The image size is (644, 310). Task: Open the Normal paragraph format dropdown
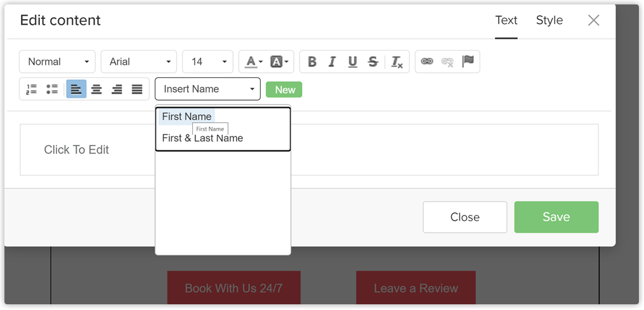tap(58, 62)
